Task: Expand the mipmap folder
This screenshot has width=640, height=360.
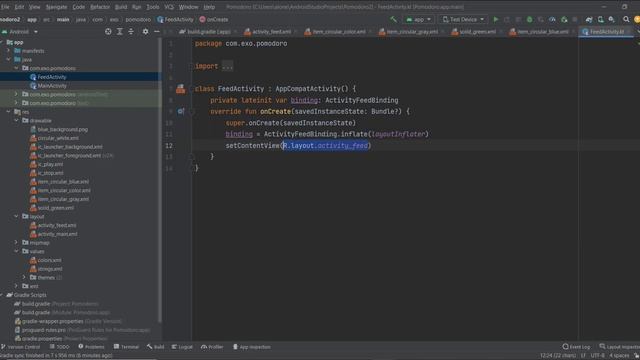Action: pos(16,242)
